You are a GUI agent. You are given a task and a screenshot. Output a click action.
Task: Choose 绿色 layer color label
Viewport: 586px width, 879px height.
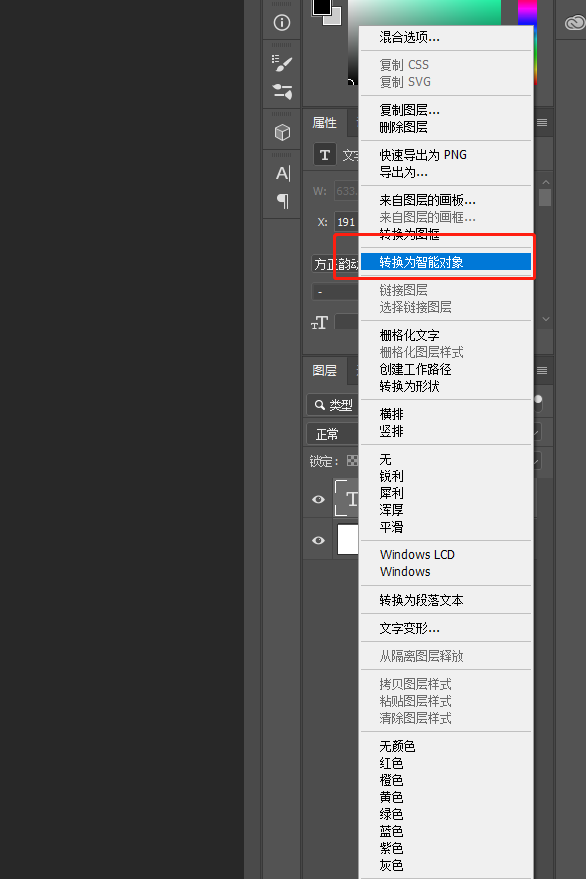click(x=446, y=814)
